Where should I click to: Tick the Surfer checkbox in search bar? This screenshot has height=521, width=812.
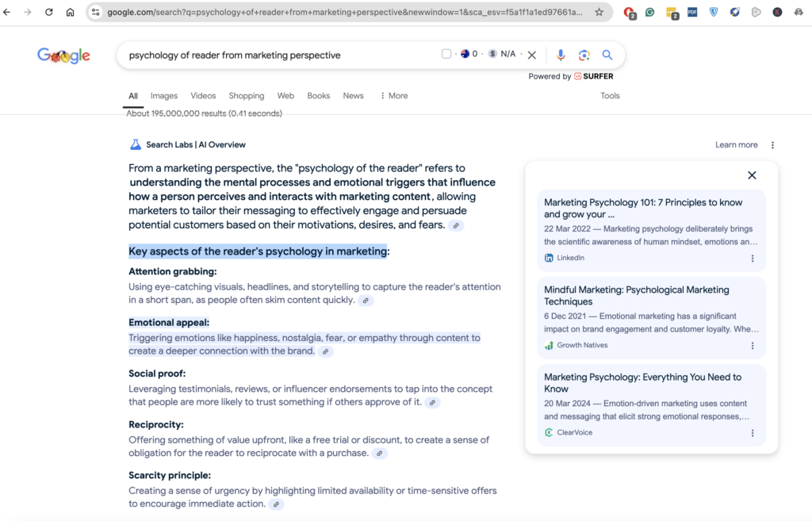446,54
